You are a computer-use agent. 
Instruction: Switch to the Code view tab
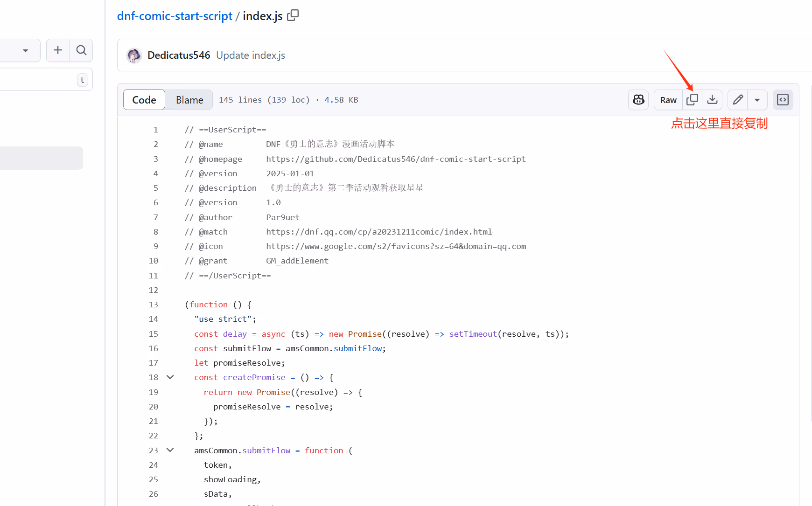click(144, 100)
